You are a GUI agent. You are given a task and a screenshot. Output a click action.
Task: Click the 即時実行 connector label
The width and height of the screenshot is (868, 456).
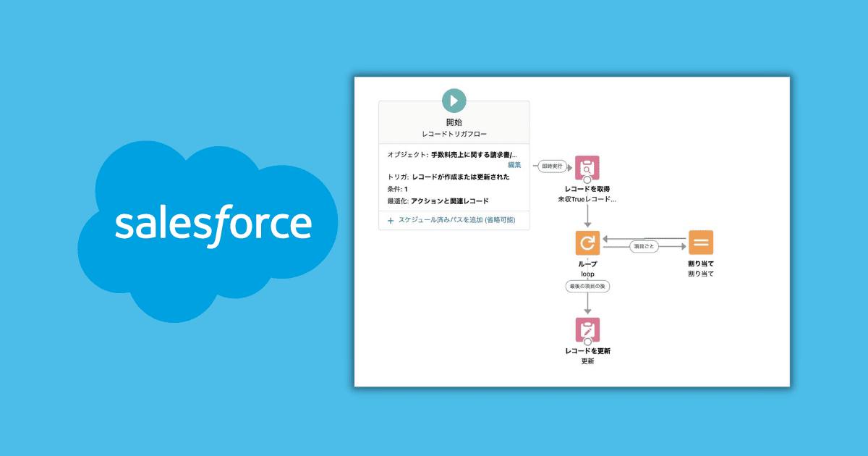click(x=552, y=166)
